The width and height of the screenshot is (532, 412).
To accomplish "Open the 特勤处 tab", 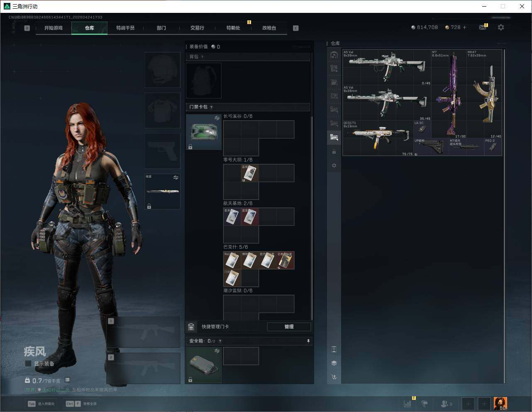I will 233,28.
